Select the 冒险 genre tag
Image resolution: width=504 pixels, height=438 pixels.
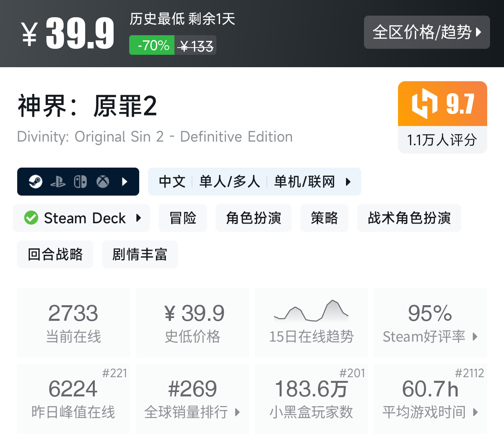[183, 218]
